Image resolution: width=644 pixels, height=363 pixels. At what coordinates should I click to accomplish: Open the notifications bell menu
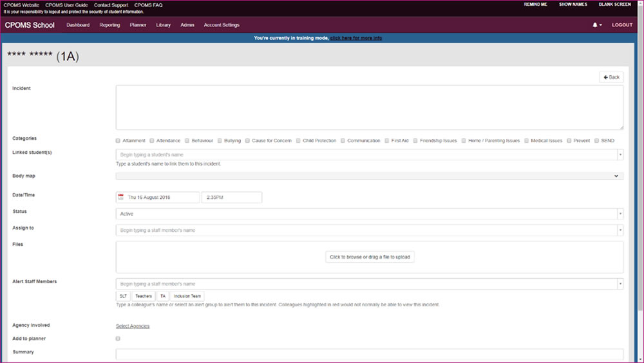click(597, 25)
